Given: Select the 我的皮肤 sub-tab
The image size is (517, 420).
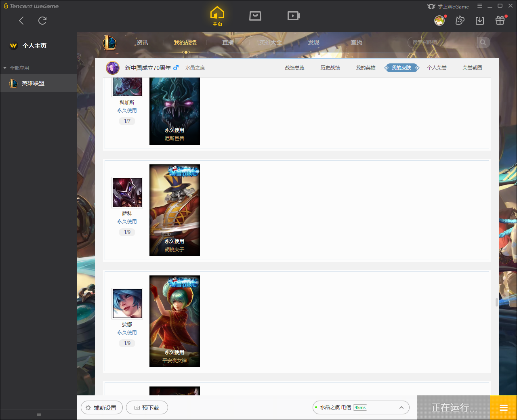Looking at the screenshot, I should pos(401,68).
